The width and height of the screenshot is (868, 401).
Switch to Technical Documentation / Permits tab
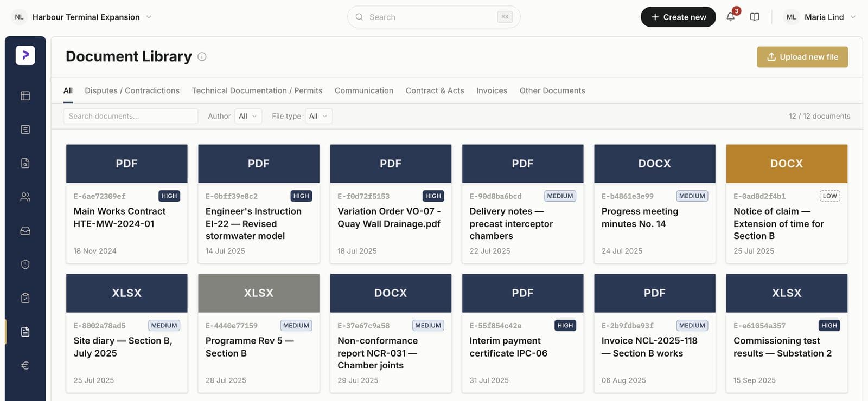(x=257, y=90)
